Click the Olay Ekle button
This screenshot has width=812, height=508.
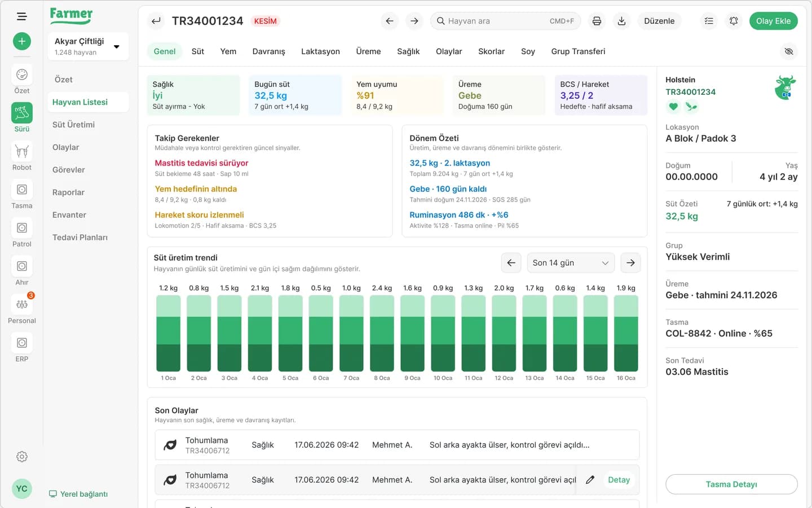[x=773, y=21]
